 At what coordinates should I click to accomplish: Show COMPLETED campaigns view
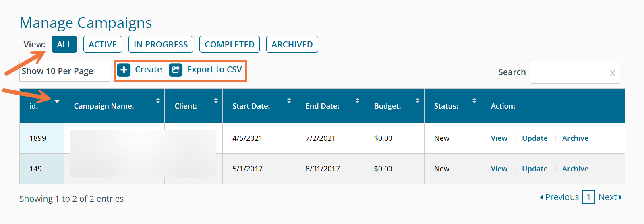tap(230, 44)
